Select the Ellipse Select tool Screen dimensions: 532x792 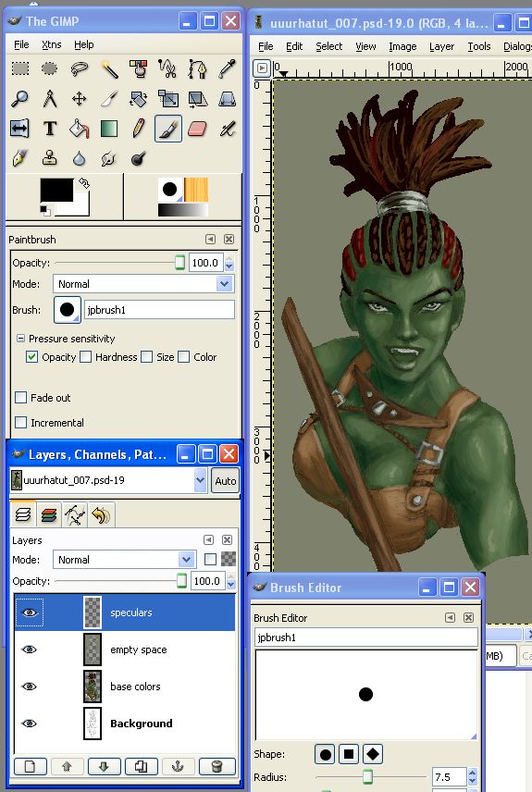pos(50,68)
